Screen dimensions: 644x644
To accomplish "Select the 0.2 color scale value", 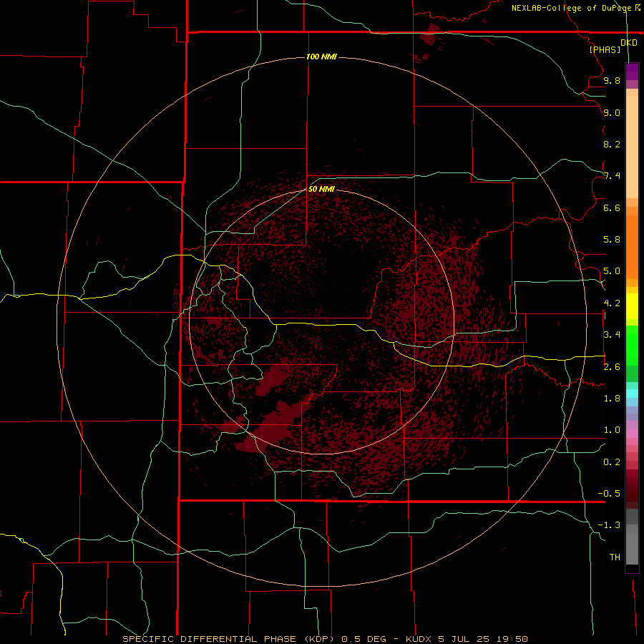I will 612,462.
